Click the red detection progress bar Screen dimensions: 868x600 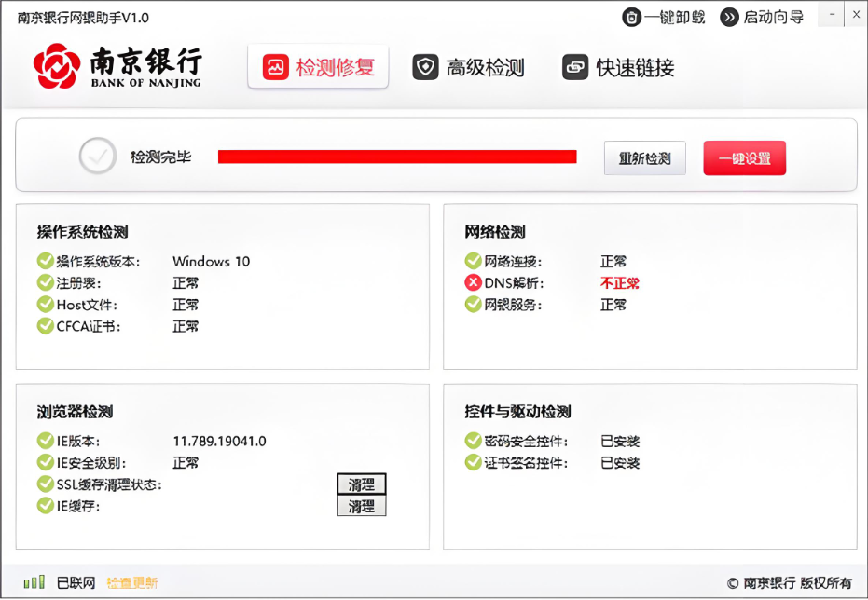pyautogui.click(x=396, y=156)
